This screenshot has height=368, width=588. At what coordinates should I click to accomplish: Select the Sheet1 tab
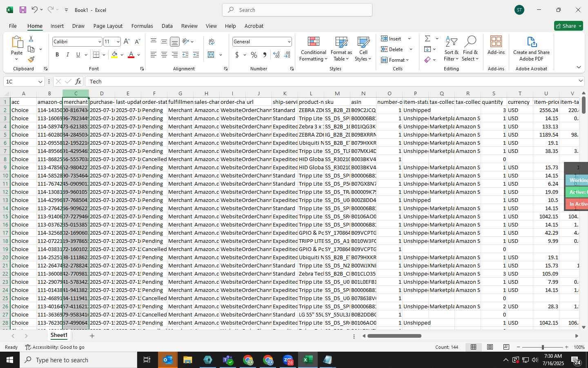(59, 335)
